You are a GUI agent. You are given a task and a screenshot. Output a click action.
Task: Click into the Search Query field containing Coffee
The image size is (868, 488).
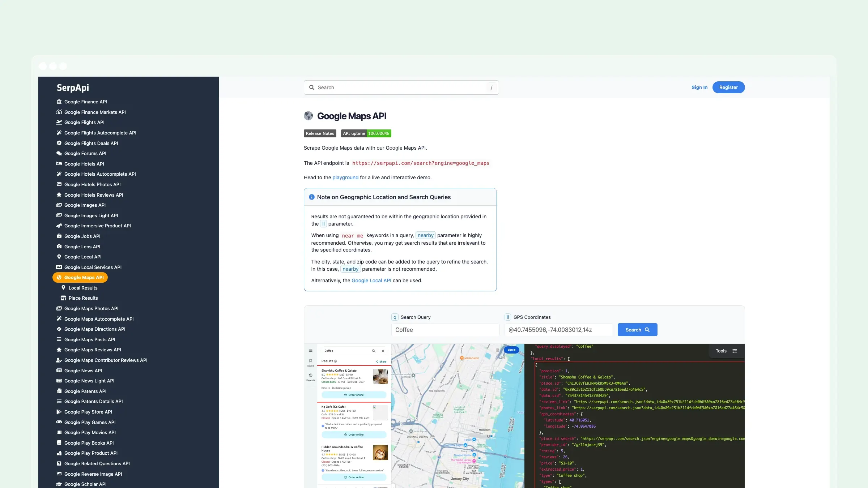(445, 330)
